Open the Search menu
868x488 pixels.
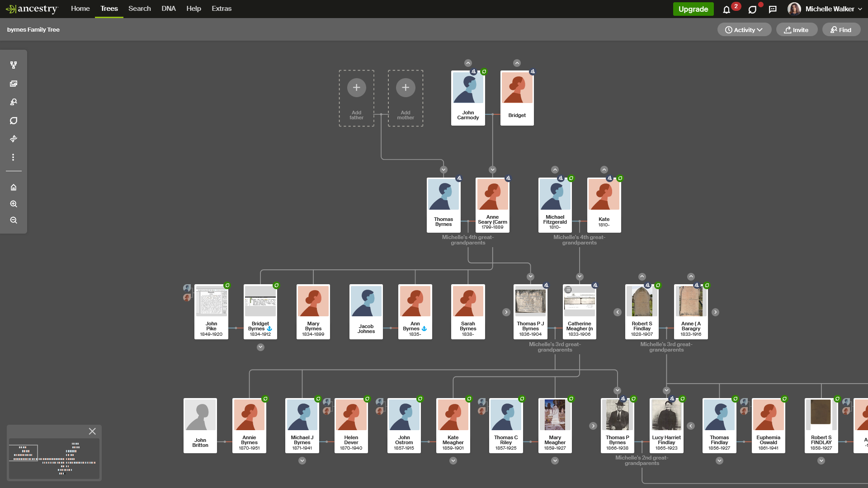tap(140, 9)
